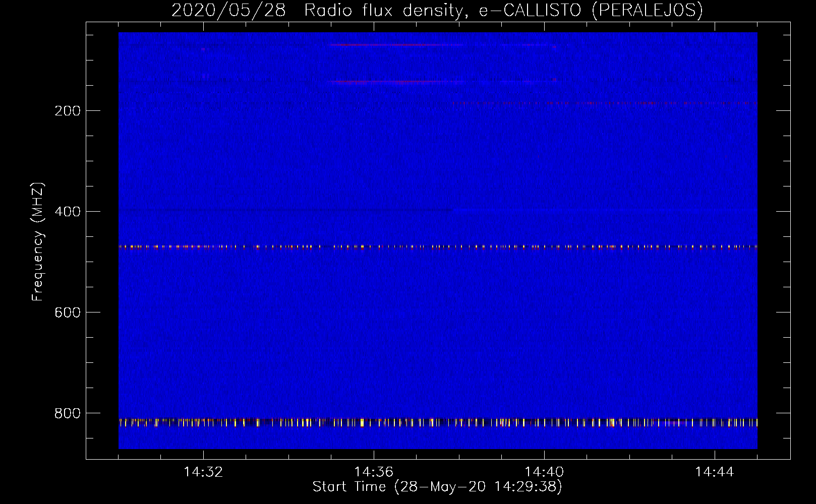Click the 600 MHz frequency tick label

tap(68, 312)
